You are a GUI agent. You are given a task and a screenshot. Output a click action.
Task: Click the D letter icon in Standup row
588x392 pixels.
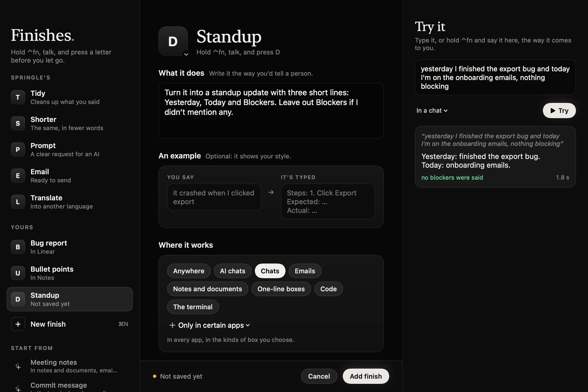18,299
